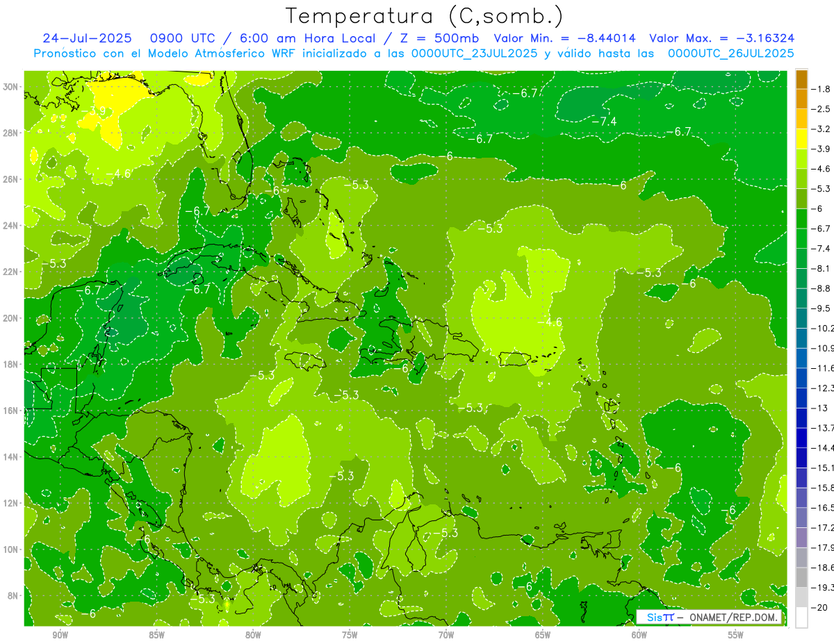This screenshot has height=644, width=834.
Task: Click the -2.5 label on the color scale
Action: tap(821, 109)
